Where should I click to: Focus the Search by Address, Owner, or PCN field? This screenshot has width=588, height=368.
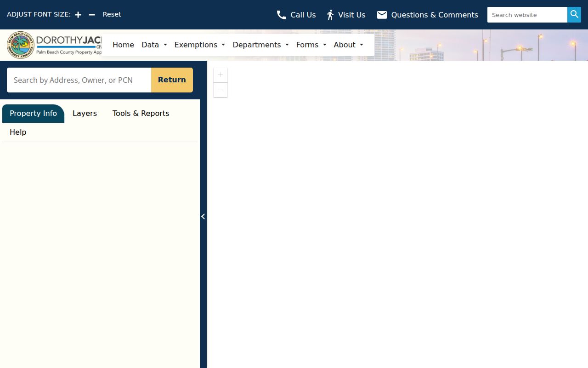(x=79, y=80)
